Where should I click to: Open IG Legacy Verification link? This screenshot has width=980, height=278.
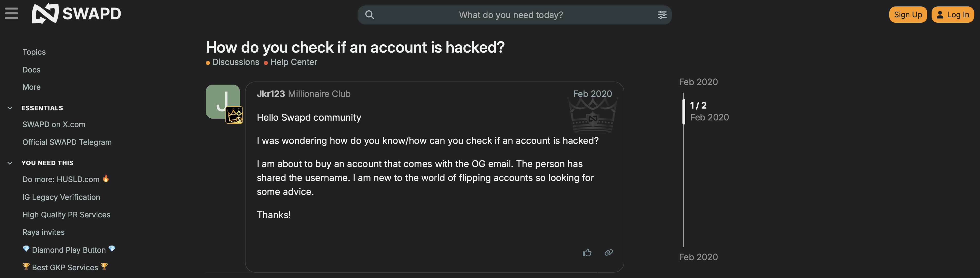61,197
